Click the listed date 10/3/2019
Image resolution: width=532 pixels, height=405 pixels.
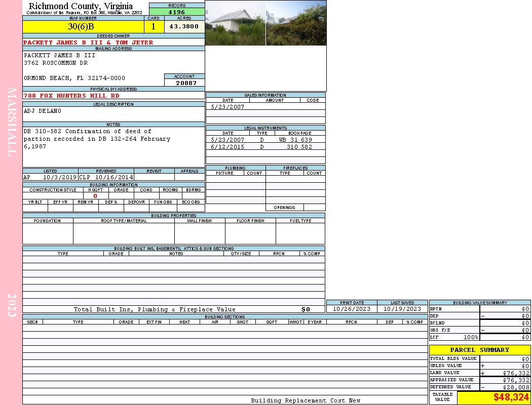pos(59,178)
